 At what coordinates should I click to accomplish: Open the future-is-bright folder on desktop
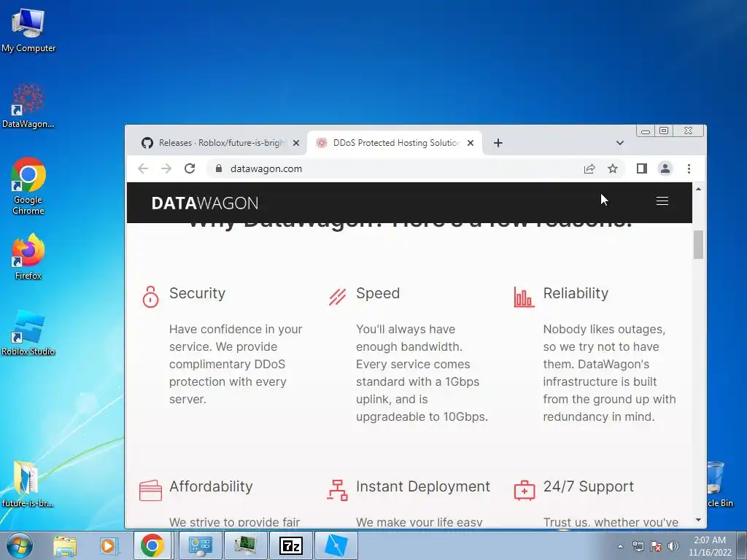pyautogui.click(x=28, y=484)
